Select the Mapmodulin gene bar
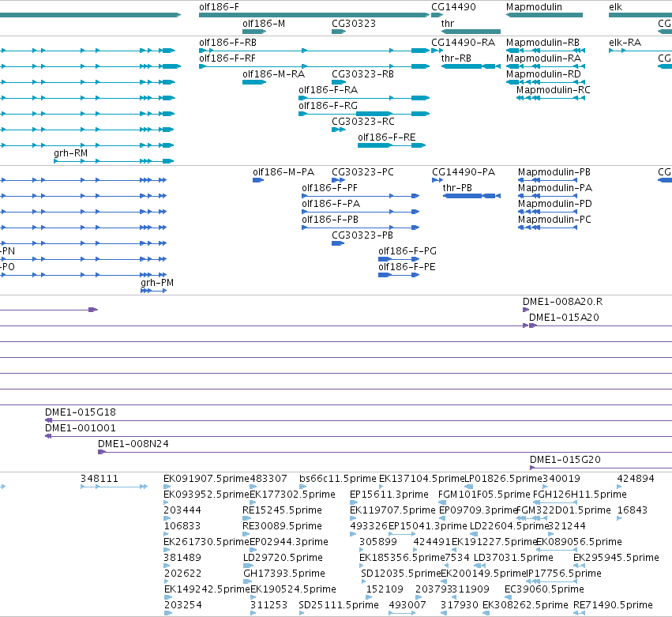Screen dimensions: 672x617 544,15
